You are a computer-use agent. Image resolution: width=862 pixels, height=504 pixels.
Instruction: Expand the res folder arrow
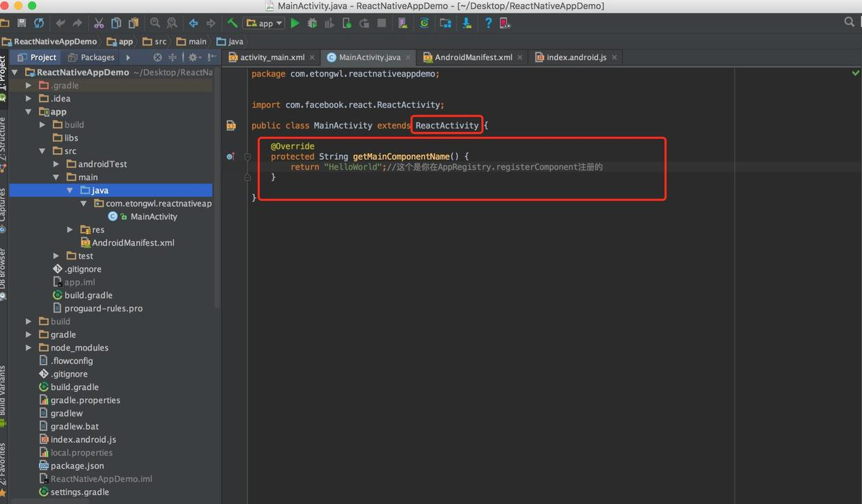pyautogui.click(x=70, y=229)
